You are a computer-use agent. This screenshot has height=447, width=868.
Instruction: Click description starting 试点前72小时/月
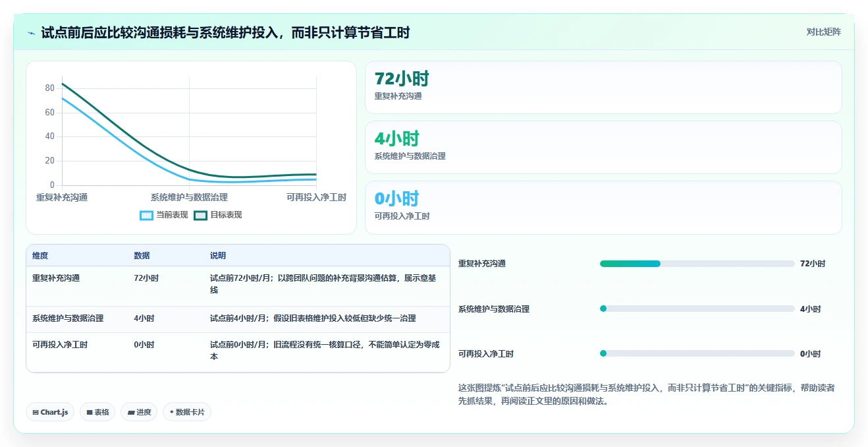click(x=324, y=284)
